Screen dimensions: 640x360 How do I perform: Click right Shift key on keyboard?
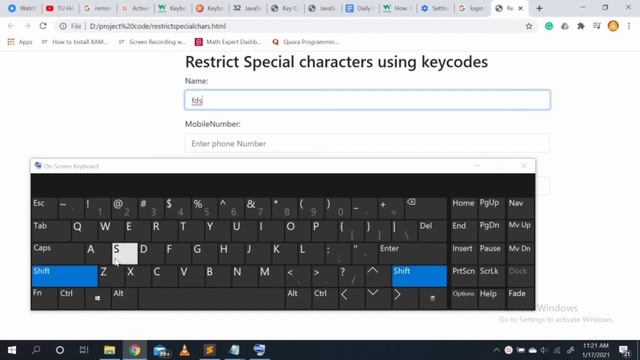[419, 276]
